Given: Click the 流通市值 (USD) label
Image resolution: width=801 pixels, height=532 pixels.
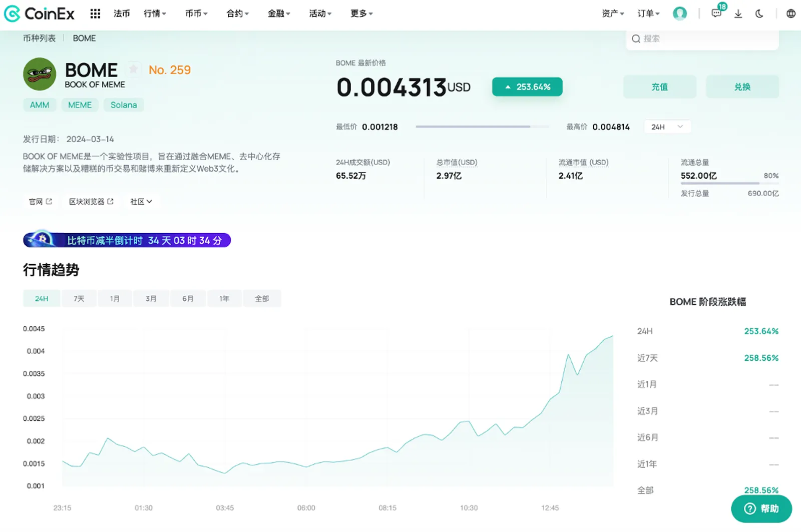Looking at the screenshot, I should click(x=584, y=162).
